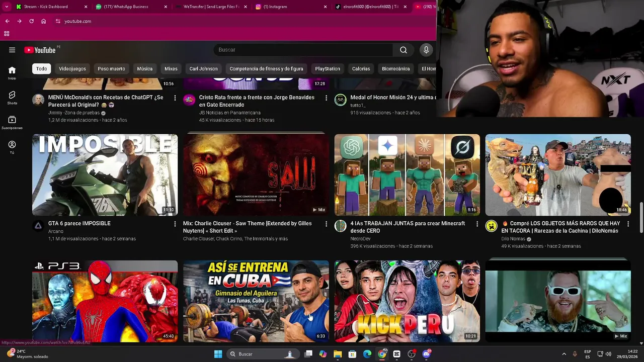
Task: Select the Videojuegos filter chip
Action: [x=72, y=69]
